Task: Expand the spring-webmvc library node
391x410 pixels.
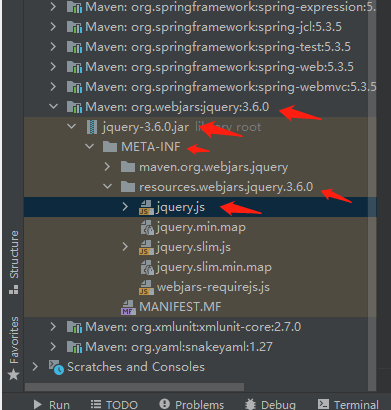Action: 53,87
